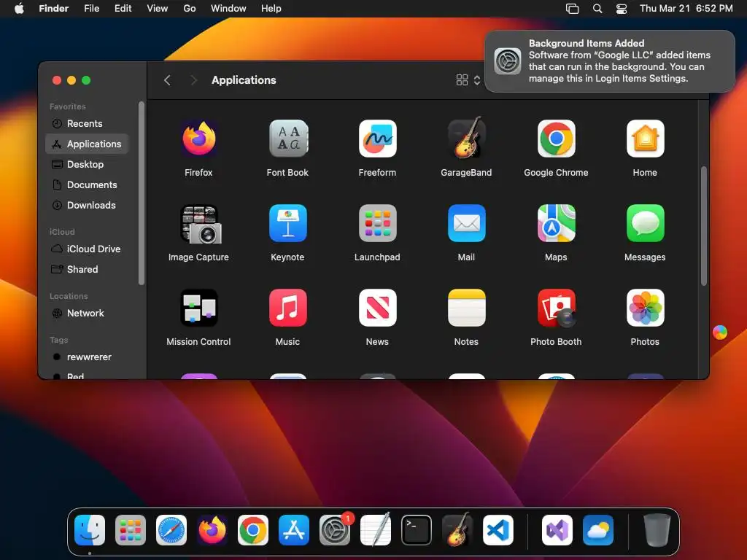Open Font Book application icon

[287, 139]
